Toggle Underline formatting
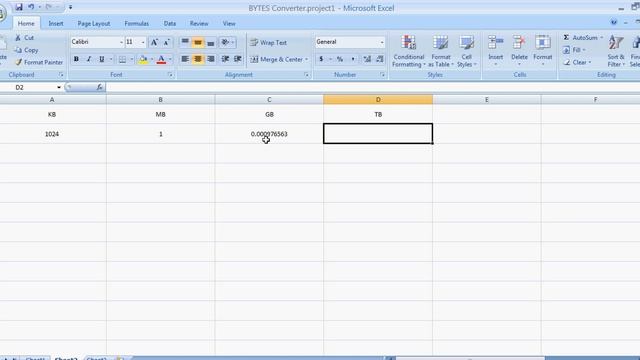This screenshot has height=360, width=640. point(102,60)
